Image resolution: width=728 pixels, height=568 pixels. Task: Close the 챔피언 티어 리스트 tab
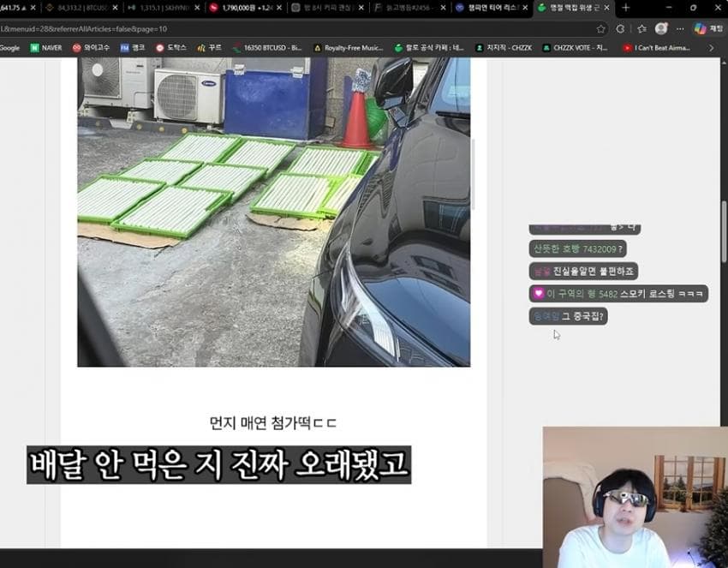pos(525,8)
